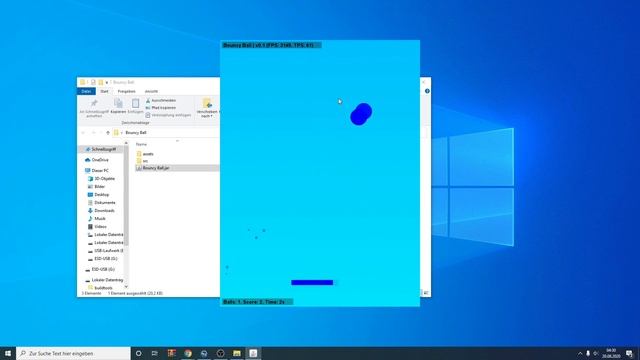640x360 pixels.
Task: Click the Kopieren icon in Explorer ribbon
Action: pyautogui.click(x=118, y=103)
